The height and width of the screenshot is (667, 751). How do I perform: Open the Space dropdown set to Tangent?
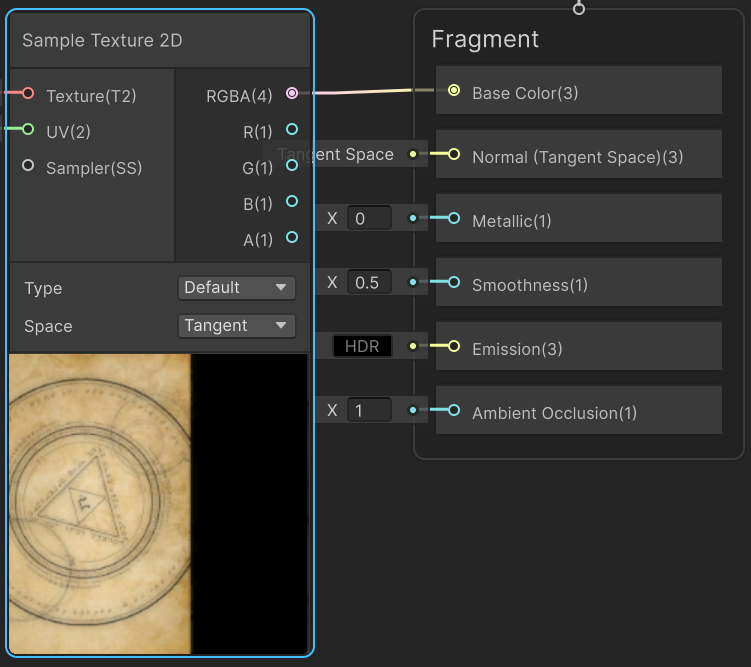(x=237, y=326)
